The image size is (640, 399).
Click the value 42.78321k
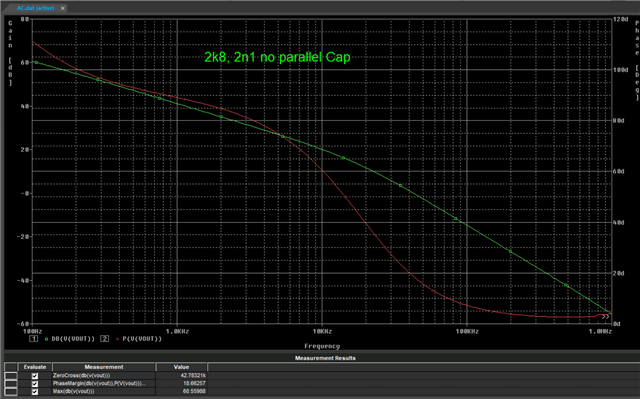pos(193,376)
